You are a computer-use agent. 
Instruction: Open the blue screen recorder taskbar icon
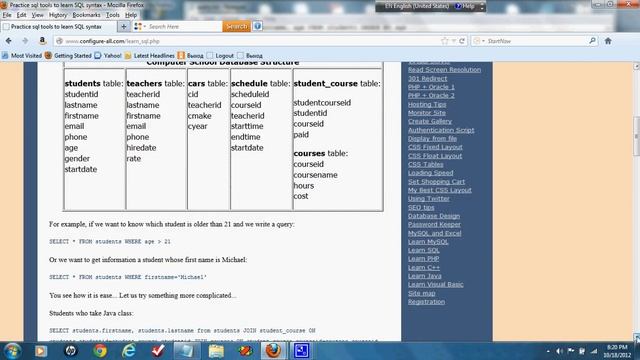tap(301, 351)
